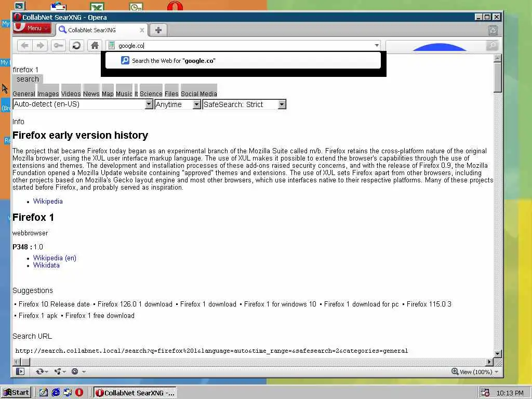Viewport: 532px width, 399px height.
Task: Click the CollabNet SearXNG taskbar button
Action: [135, 393]
